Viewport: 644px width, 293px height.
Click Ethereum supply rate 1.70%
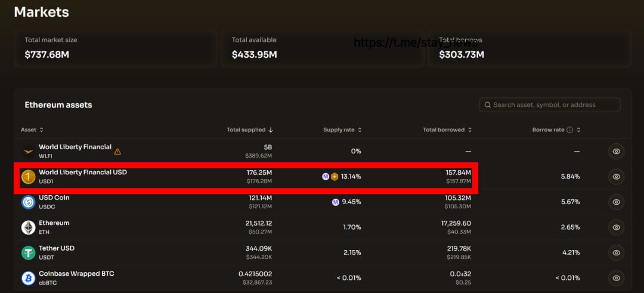[x=352, y=227]
